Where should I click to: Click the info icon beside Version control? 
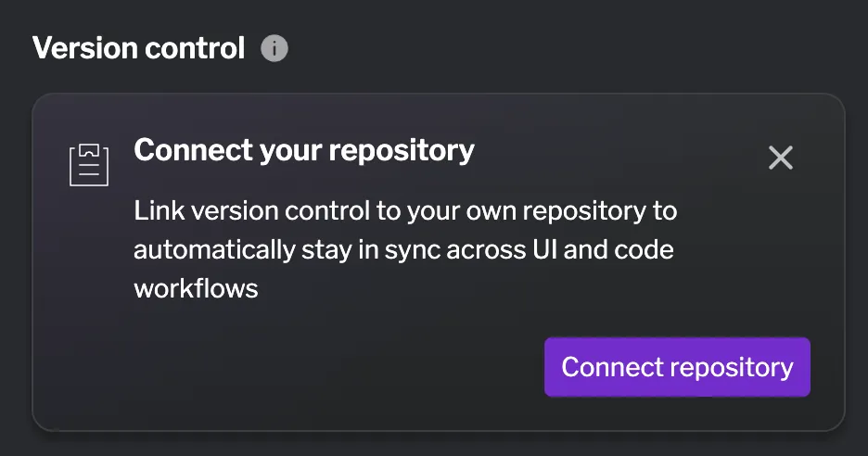coord(274,48)
